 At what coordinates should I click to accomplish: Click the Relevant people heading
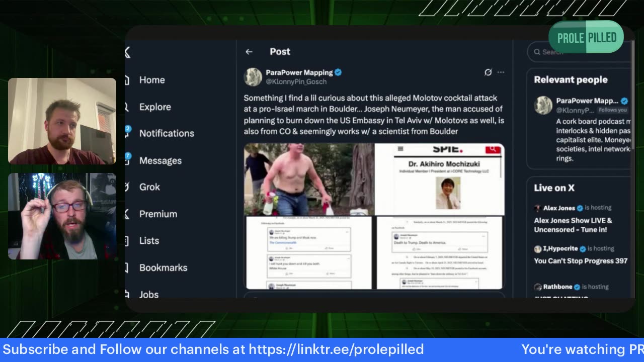pos(571,79)
